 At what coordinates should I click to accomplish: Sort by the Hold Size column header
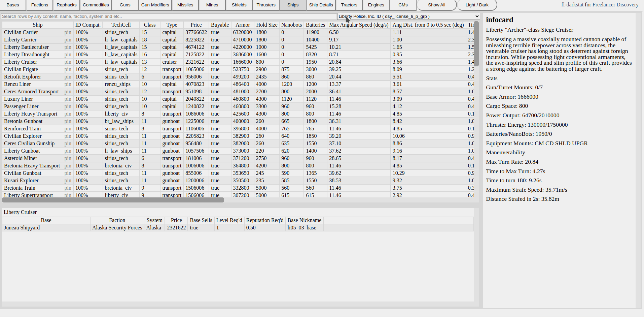click(267, 25)
